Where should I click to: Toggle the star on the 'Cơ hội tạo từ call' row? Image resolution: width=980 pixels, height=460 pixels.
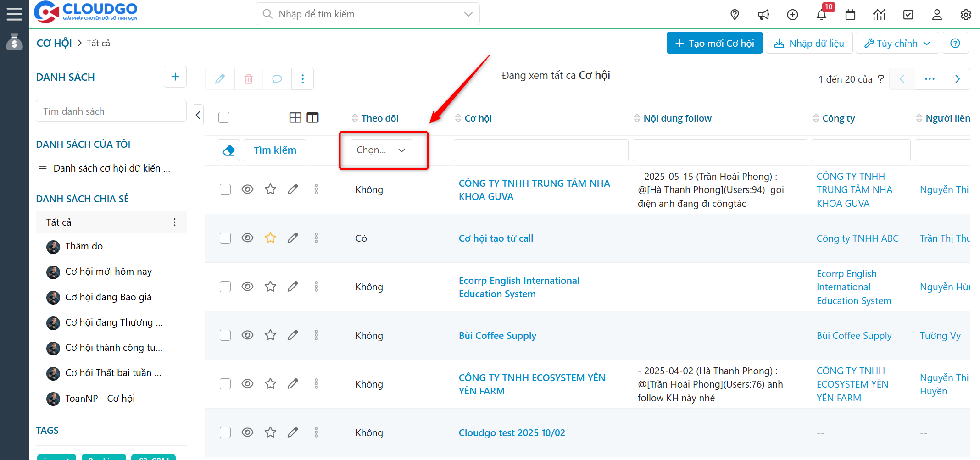270,238
